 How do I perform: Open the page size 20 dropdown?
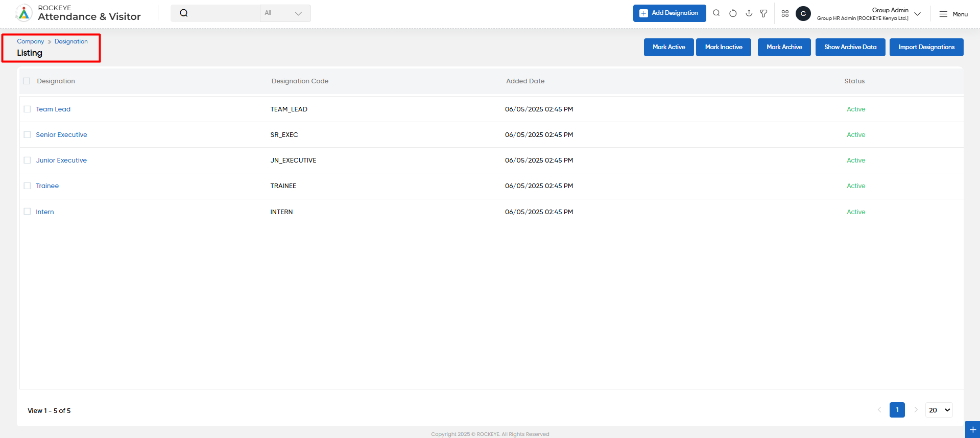click(939, 410)
